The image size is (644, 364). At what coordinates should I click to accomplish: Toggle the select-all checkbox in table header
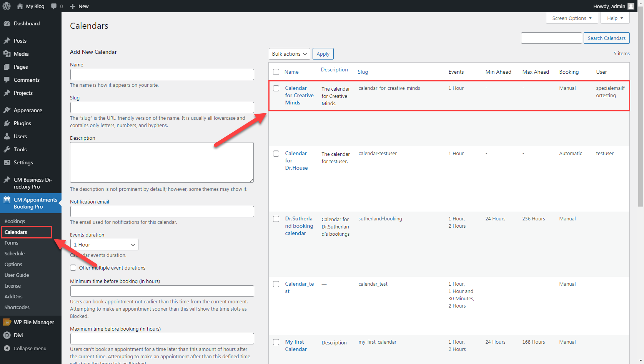coord(276,72)
